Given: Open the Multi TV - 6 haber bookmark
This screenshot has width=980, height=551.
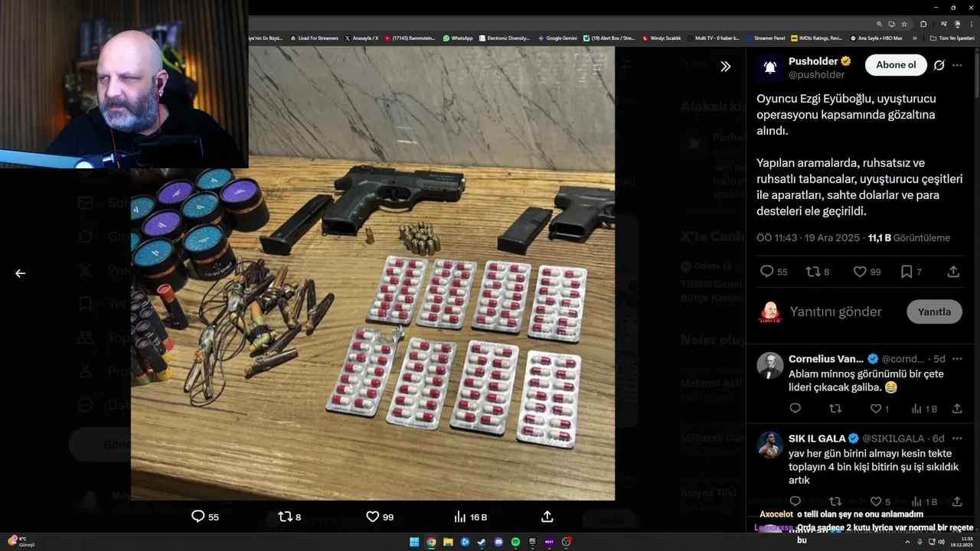Looking at the screenshot, I should [x=714, y=37].
